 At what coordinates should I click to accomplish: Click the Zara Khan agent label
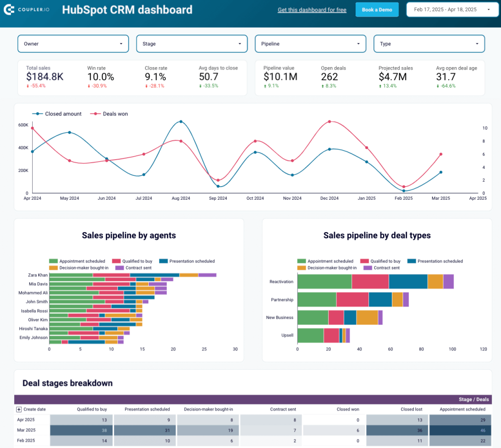click(x=38, y=275)
